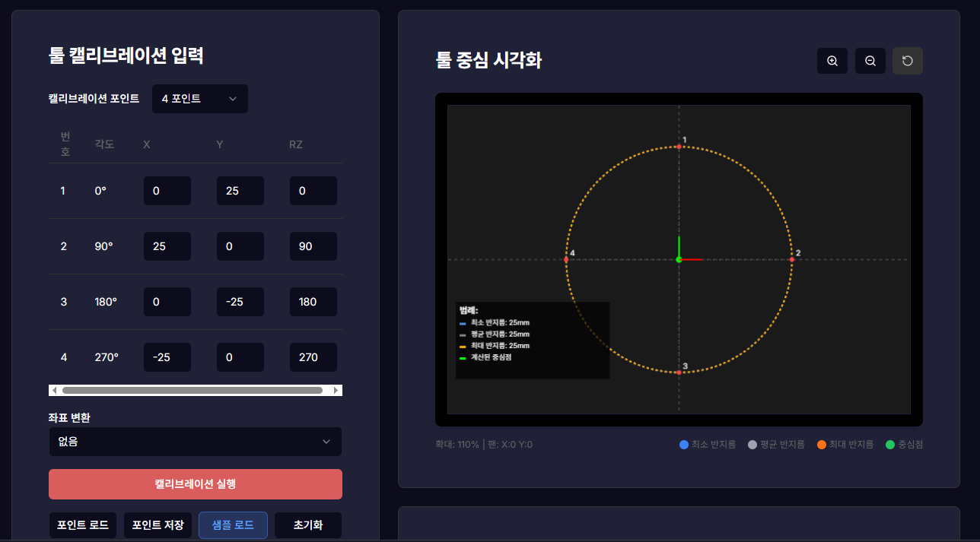Screen dimensions: 980x542
Task: Open the 좌표 변환 dropdown showing 없음
Action: click(195, 442)
